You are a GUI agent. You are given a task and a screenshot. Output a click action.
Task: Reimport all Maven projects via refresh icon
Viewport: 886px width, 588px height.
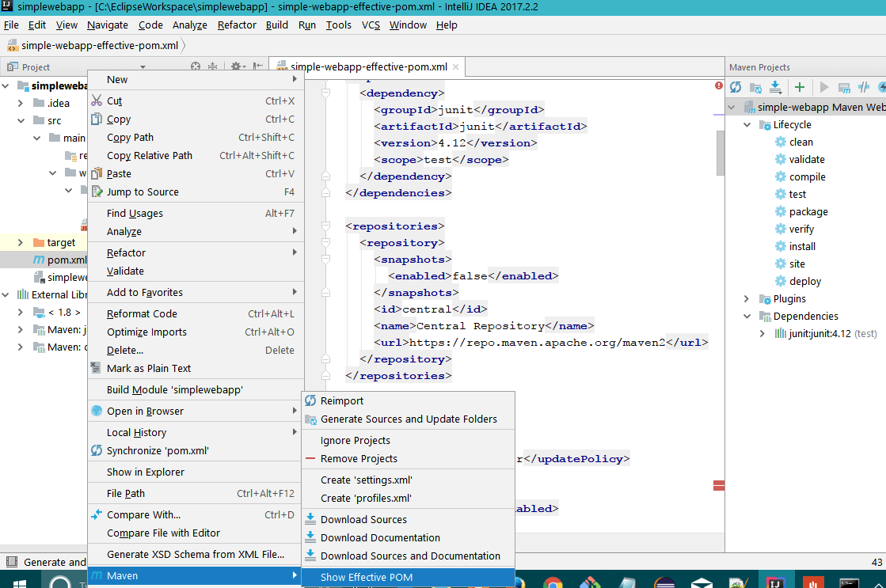pyautogui.click(x=736, y=87)
